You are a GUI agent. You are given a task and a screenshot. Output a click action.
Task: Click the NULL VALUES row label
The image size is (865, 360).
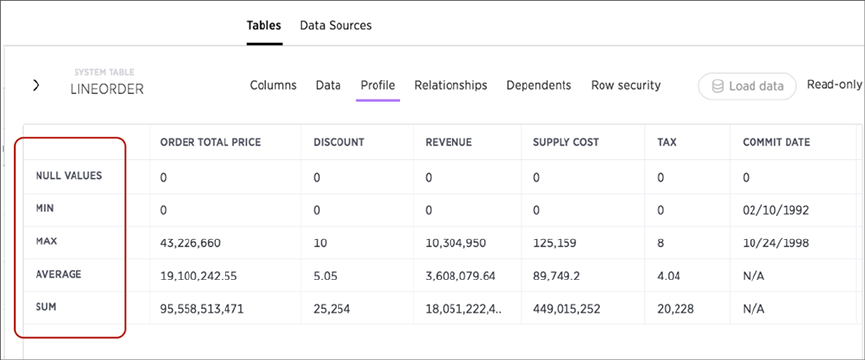[69, 176]
